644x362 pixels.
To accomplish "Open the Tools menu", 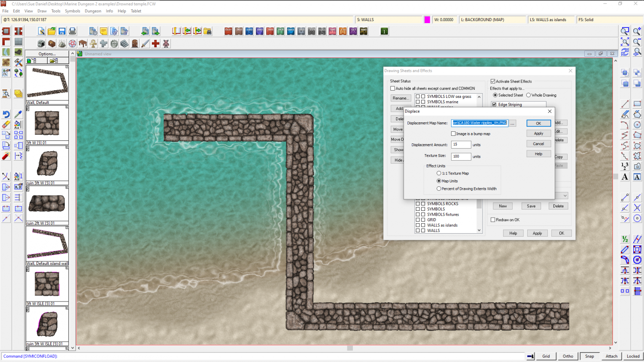I will (56, 11).
